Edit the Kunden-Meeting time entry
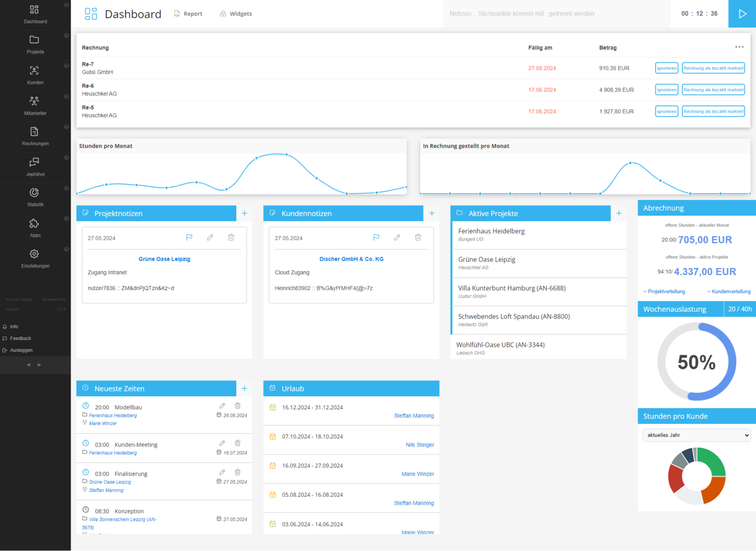Image resolution: width=756 pixels, height=551 pixels. pyautogui.click(x=222, y=443)
